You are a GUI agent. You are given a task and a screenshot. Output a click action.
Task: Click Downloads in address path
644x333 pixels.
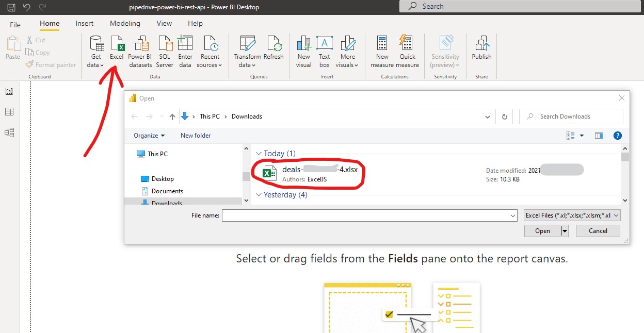pyautogui.click(x=247, y=116)
